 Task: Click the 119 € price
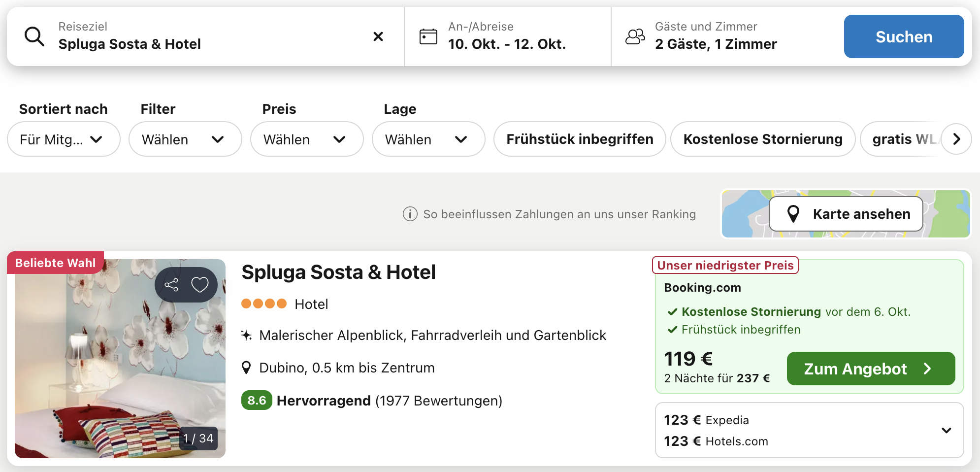tap(688, 359)
